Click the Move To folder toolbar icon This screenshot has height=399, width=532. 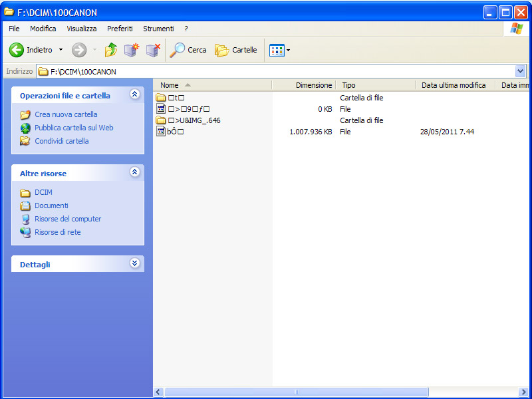pos(131,50)
